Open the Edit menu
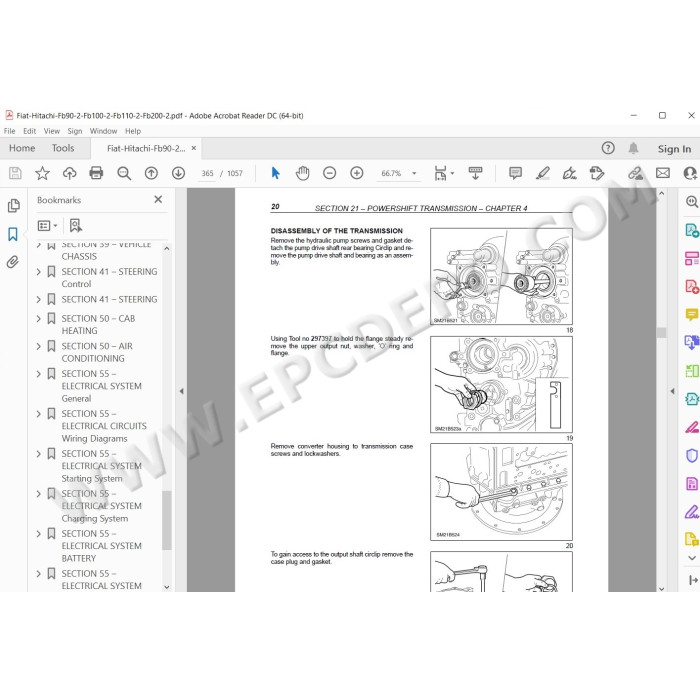Screen dimensions: 700x700 [29, 131]
